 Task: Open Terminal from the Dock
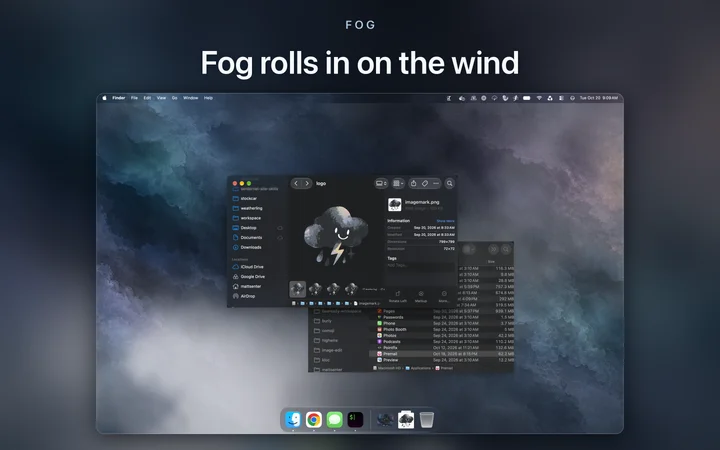click(355, 419)
